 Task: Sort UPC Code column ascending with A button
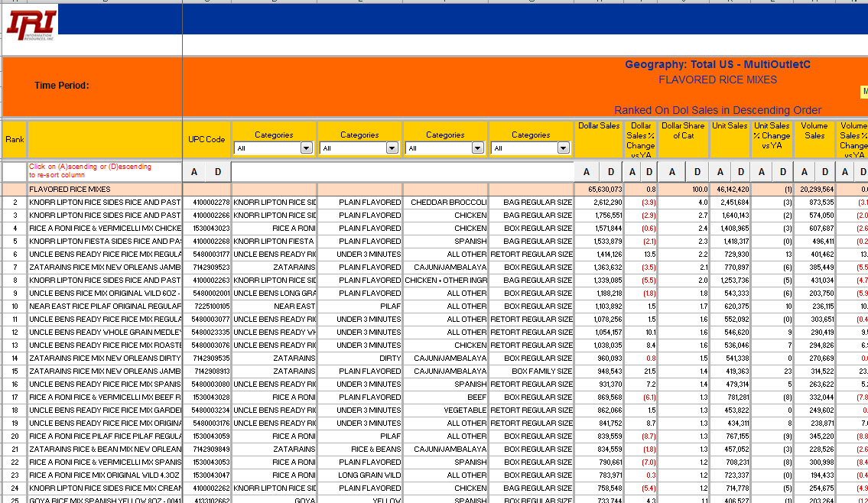point(193,172)
